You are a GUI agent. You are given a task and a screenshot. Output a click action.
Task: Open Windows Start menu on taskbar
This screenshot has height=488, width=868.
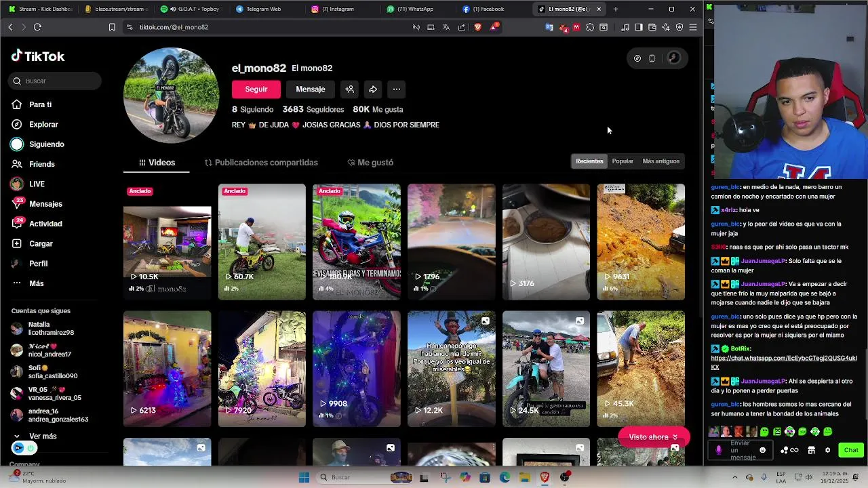[304, 477]
